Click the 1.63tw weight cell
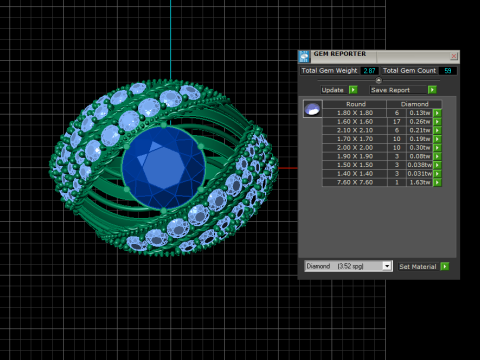This screenshot has height=360, width=480. (420, 182)
